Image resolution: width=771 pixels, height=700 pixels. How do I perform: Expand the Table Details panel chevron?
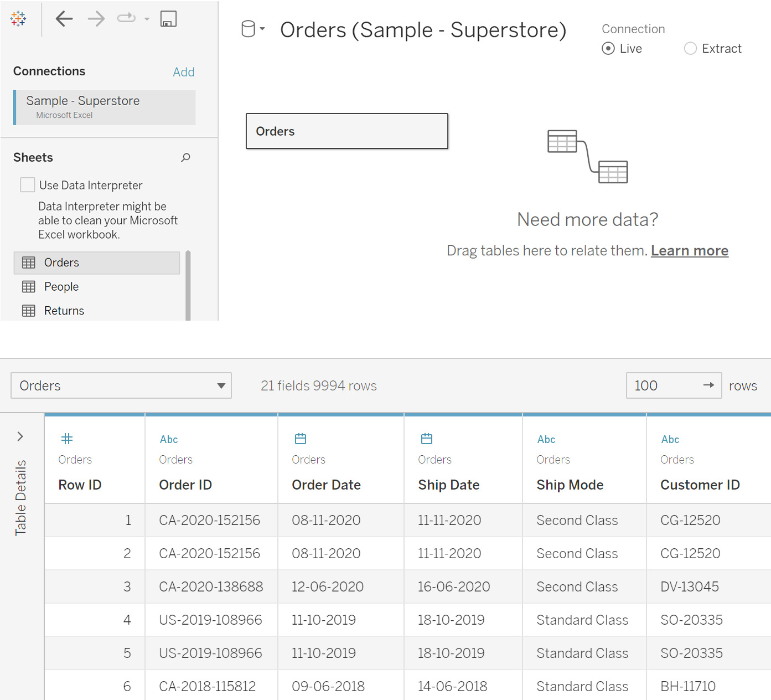[x=20, y=436]
